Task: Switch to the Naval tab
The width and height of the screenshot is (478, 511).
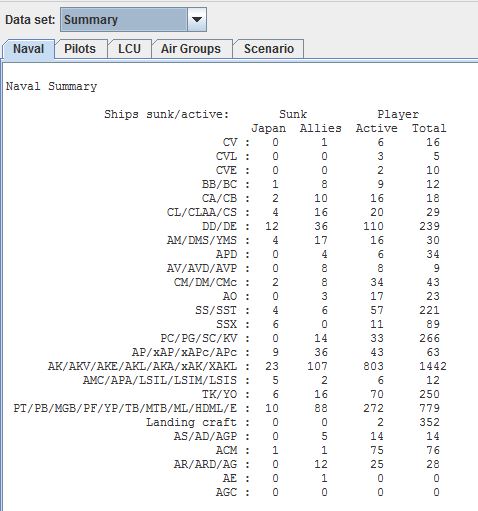Action: tap(28, 49)
